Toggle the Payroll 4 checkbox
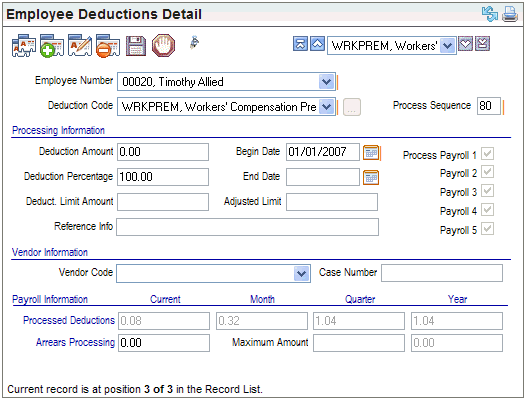526x398 pixels. 487,210
